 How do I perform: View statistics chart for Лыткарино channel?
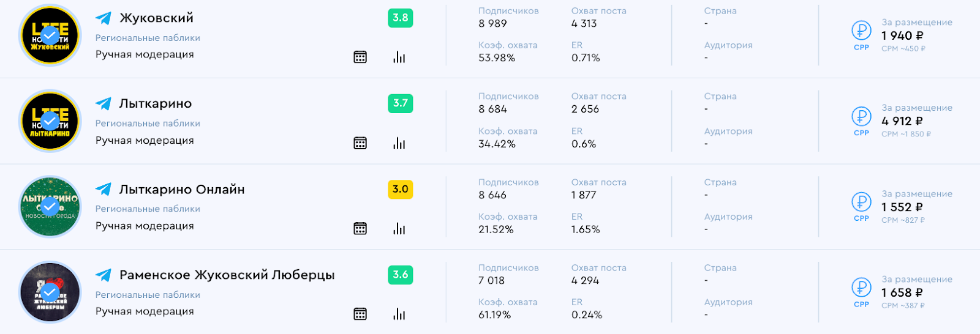pos(399,143)
